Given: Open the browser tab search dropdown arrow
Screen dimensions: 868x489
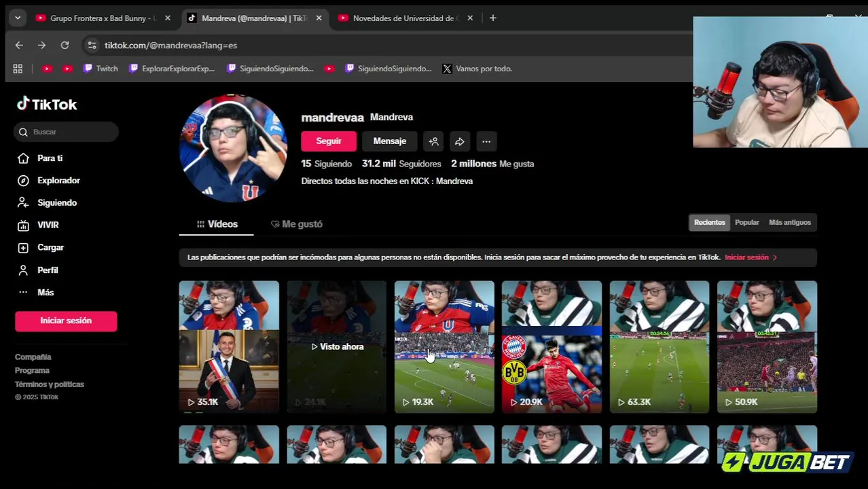Looking at the screenshot, I should point(18,18).
